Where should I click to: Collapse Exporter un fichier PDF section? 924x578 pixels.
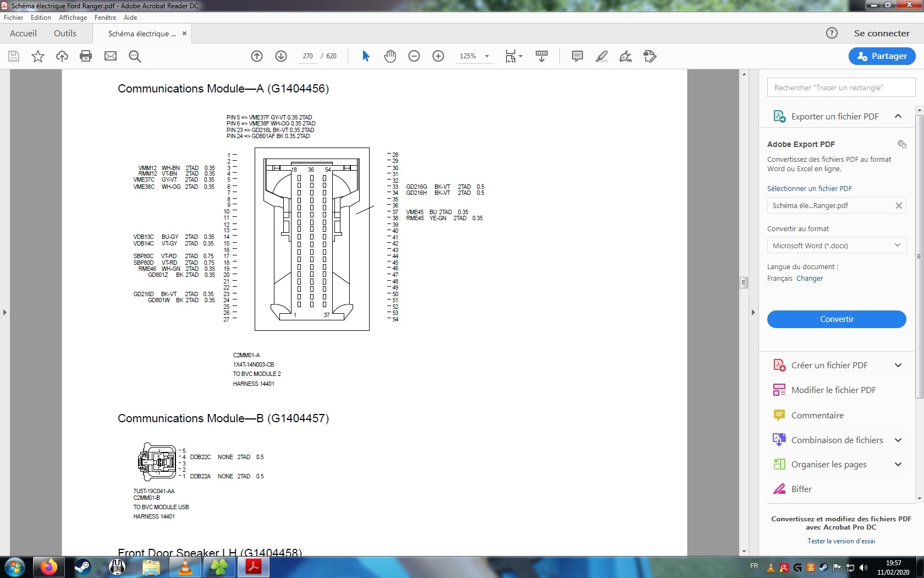point(898,116)
